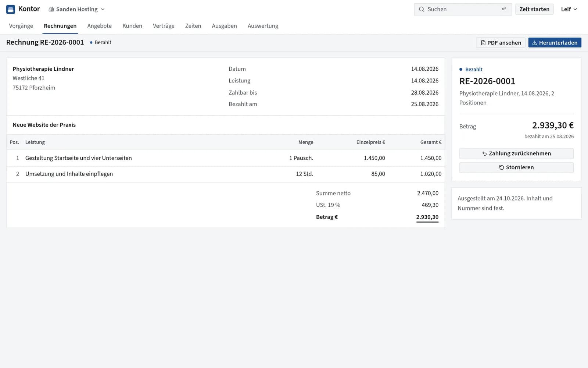The width and height of the screenshot is (588, 368).
Task: Click the enter-key icon in the search field
Action: pyautogui.click(x=504, y=9)
